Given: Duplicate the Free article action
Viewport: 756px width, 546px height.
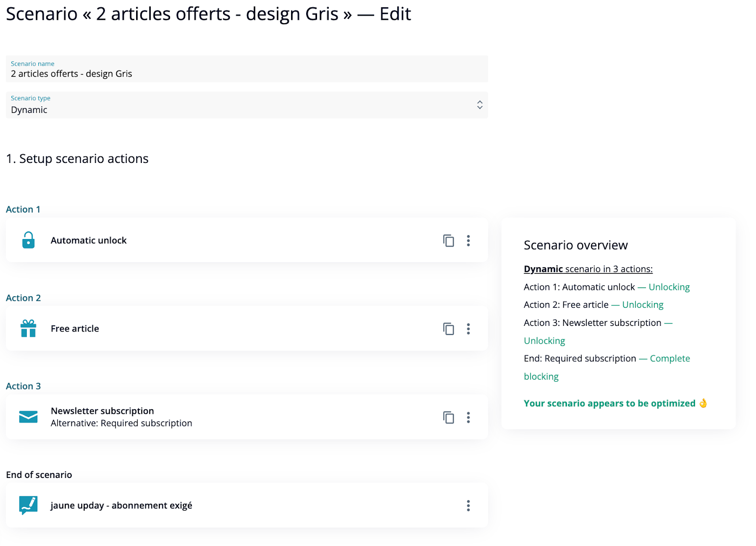Looking at the screenshot, I should coord(448,329).
